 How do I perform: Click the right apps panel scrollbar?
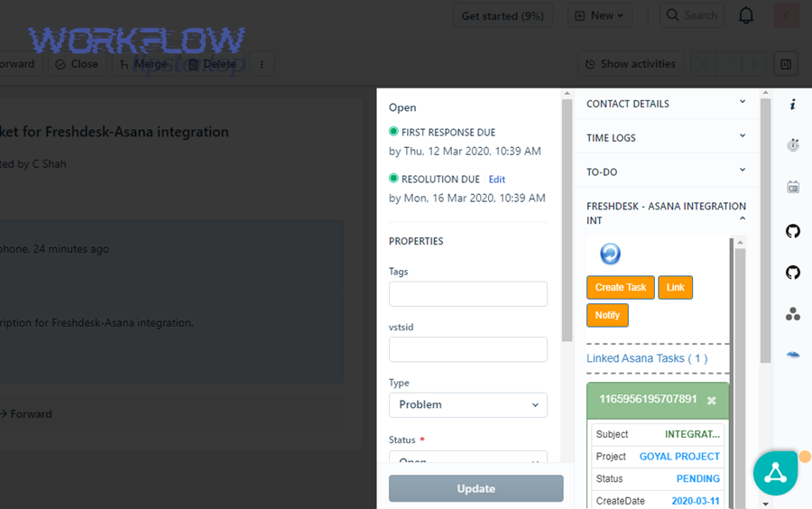click(765, 230)
